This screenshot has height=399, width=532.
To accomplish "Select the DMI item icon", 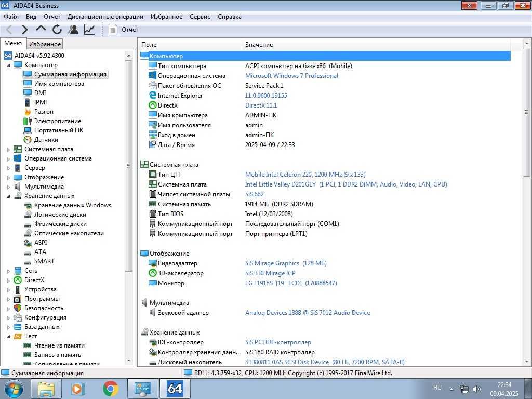I will click(x=28, y=92).
